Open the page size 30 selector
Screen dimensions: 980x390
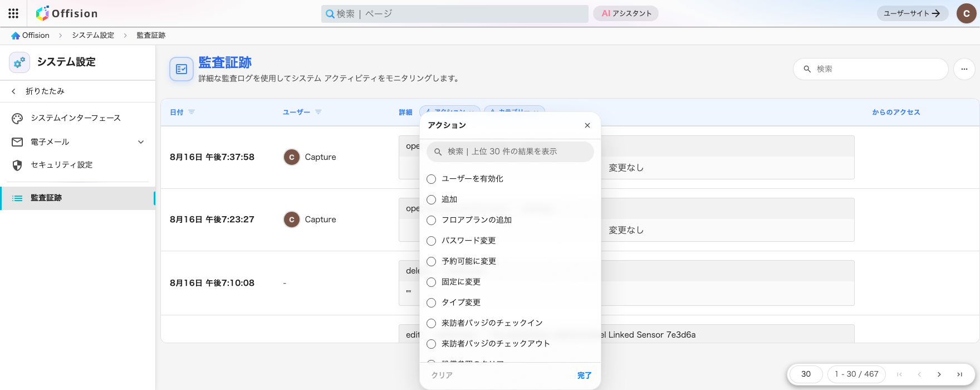point(806,374)
